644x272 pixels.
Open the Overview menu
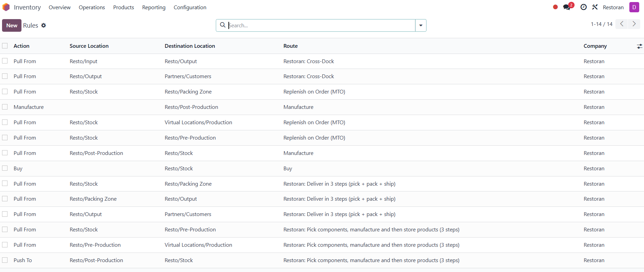tap(60, 7)
